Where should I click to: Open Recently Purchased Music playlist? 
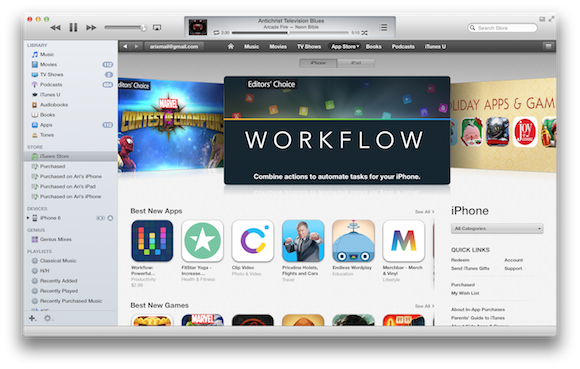70,301
